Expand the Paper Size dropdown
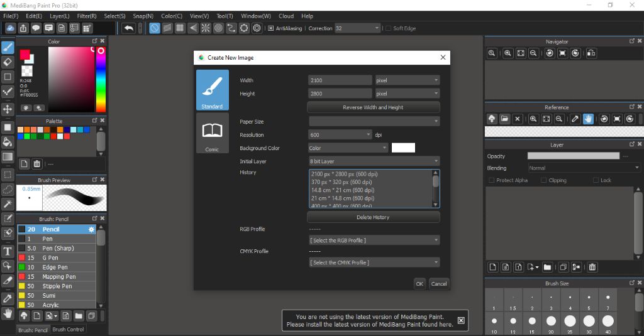644x336 pixels. click(374, 121)
